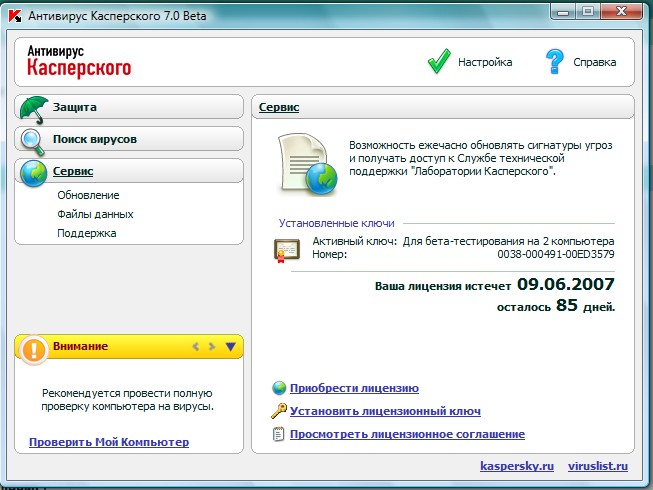Collapse the Внимание panel with down triangle
The width and height of the screenshot is (653, 490).
coord(231,346)
